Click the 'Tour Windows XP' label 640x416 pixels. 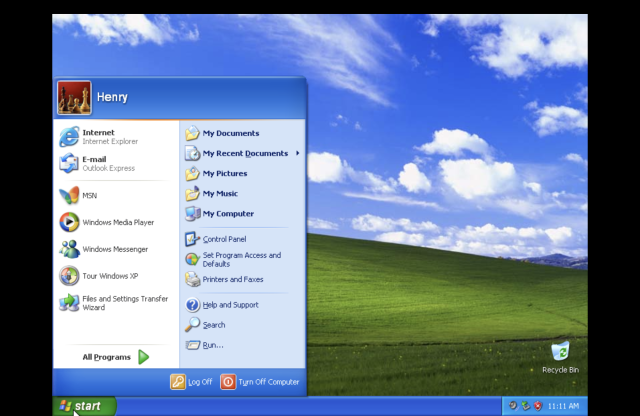coord(110,276)
